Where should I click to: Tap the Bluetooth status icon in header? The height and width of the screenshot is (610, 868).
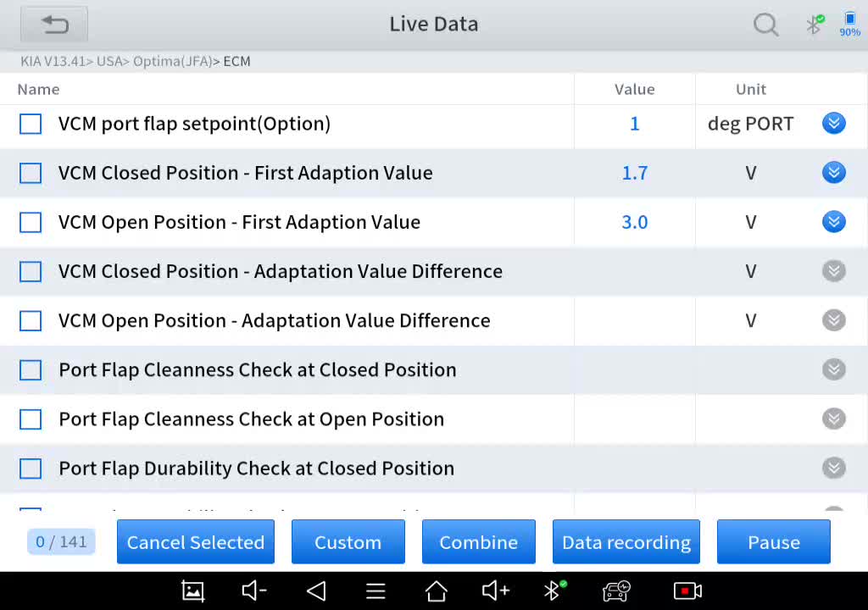coord(815,25)
